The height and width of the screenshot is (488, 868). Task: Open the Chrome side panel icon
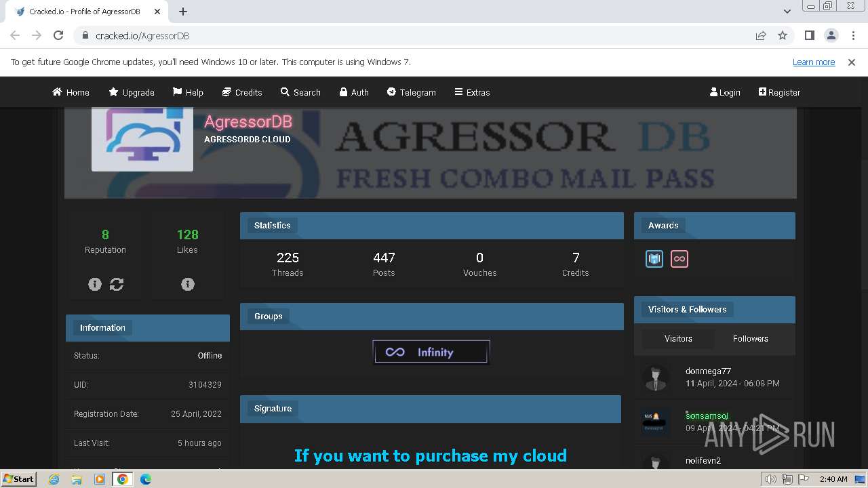tap(809, 35)
